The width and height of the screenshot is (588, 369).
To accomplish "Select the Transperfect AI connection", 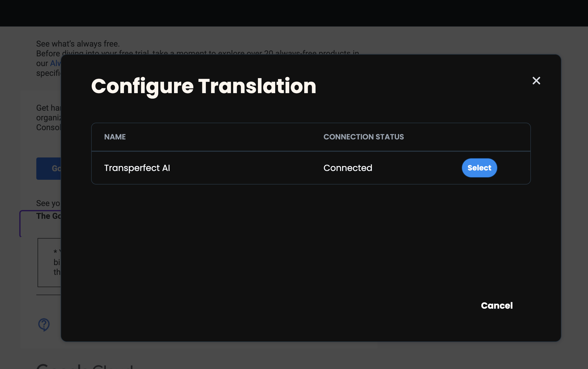I will tap(479, 168).
